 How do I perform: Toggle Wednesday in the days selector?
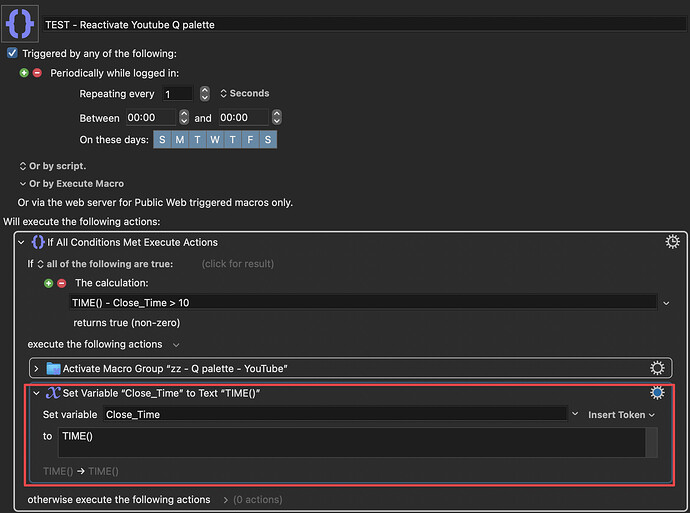[x=215, y=140]
